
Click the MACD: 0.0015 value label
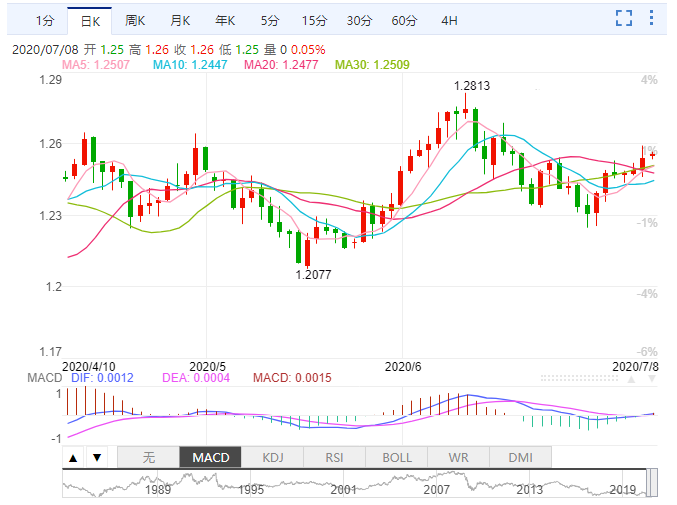[292, 378]
